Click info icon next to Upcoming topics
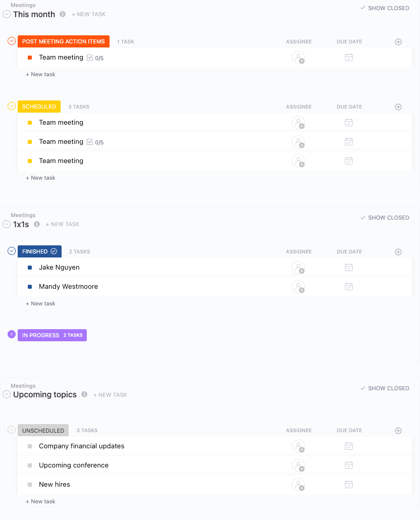Image resolution: width=420 pixels, height=520 pixels. (84, 395)
